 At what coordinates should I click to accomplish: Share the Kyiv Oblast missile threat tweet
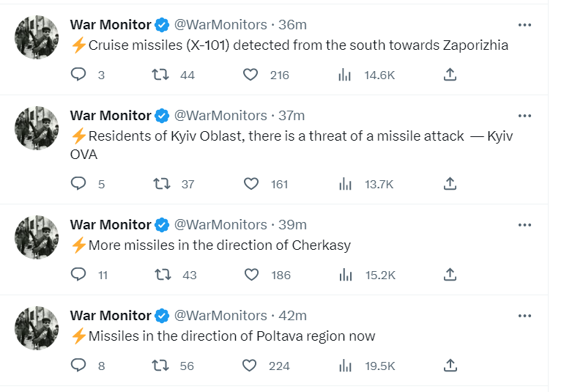pyautogui.click(x=450, y=184)
